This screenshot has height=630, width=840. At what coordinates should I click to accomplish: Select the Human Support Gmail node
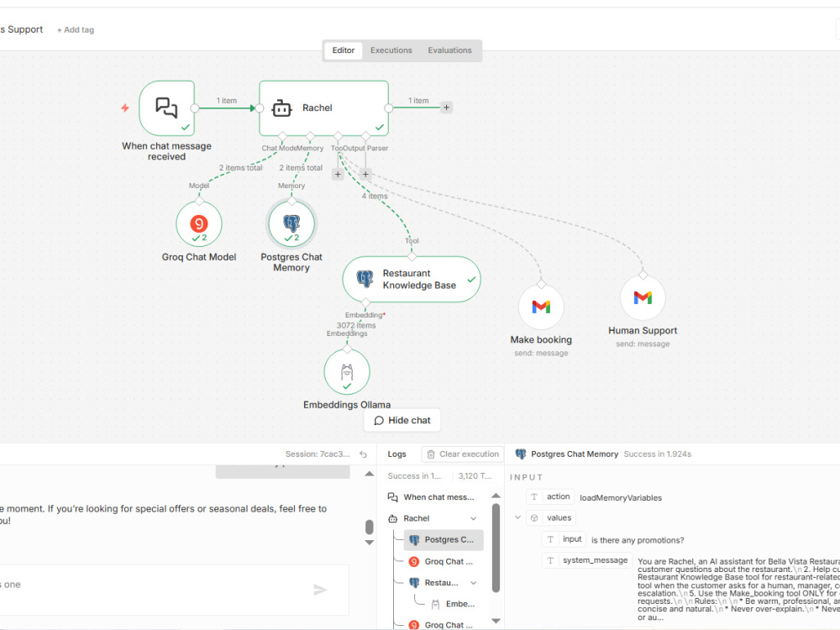point(643,298)
